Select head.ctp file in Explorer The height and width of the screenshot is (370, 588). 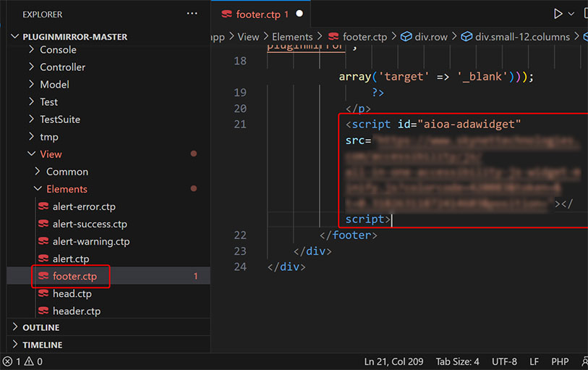tap(72, 293)
